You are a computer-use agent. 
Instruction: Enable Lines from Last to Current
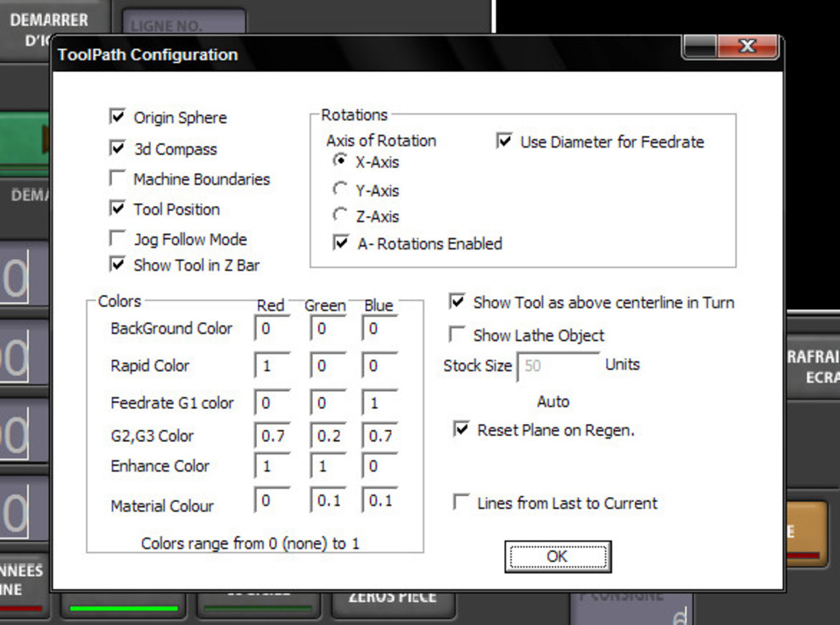[462, 503]
